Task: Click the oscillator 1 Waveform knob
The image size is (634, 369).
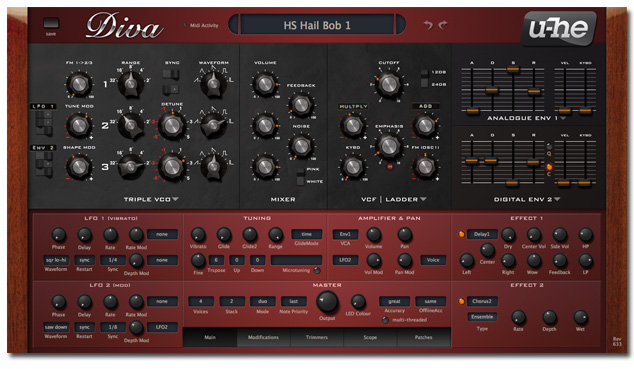Action: point(213,84)
